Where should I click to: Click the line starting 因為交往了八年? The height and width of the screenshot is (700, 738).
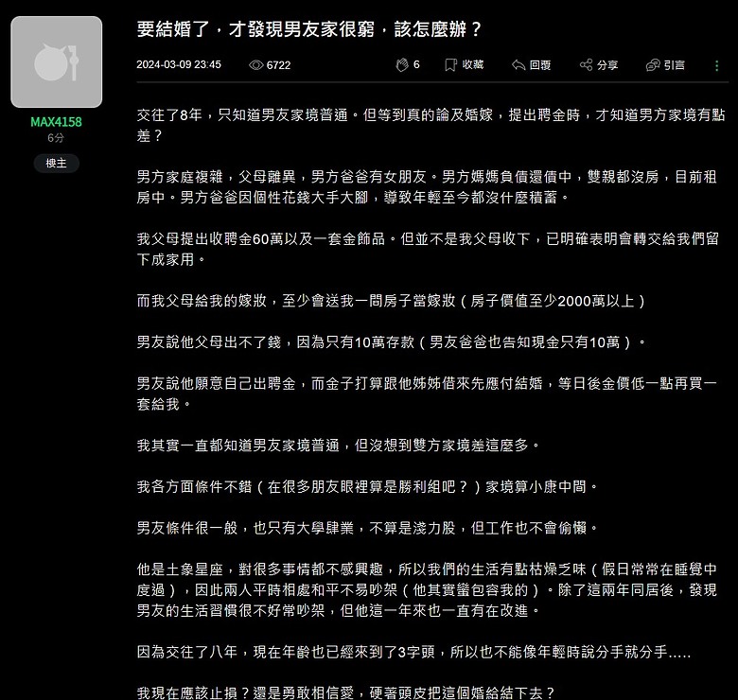click(413, 652)
